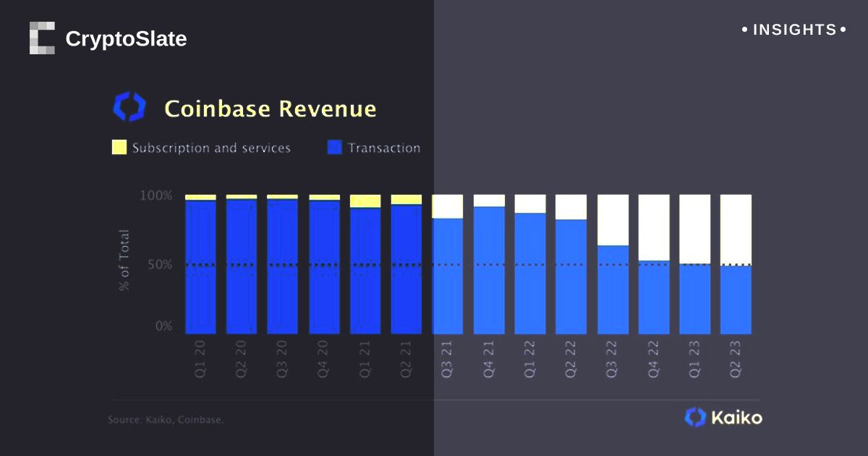The height and width of the screenshot is (456, 868).
Task: Open the INSIGHTS label
Action: point(794,30)
